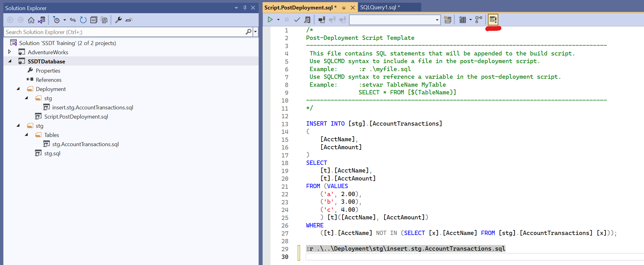Expand the AdventureWorks project node
Image resolution: width=644 pixels, height=265 pixels.
coord(9,52)
